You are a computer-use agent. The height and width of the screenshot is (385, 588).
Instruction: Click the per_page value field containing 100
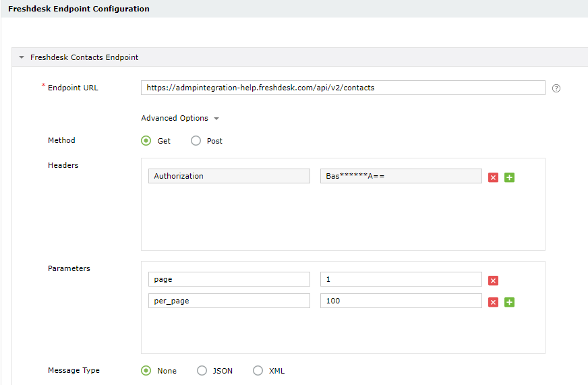pyautogui.click(x=401, y=301)
